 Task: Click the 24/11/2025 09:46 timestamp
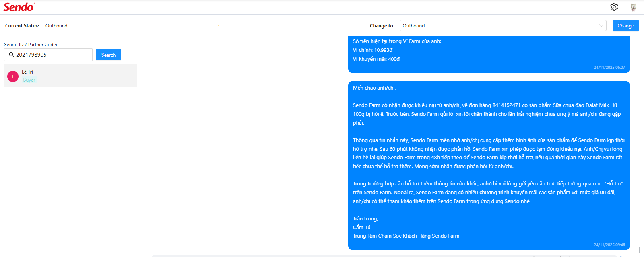(609, 245)
